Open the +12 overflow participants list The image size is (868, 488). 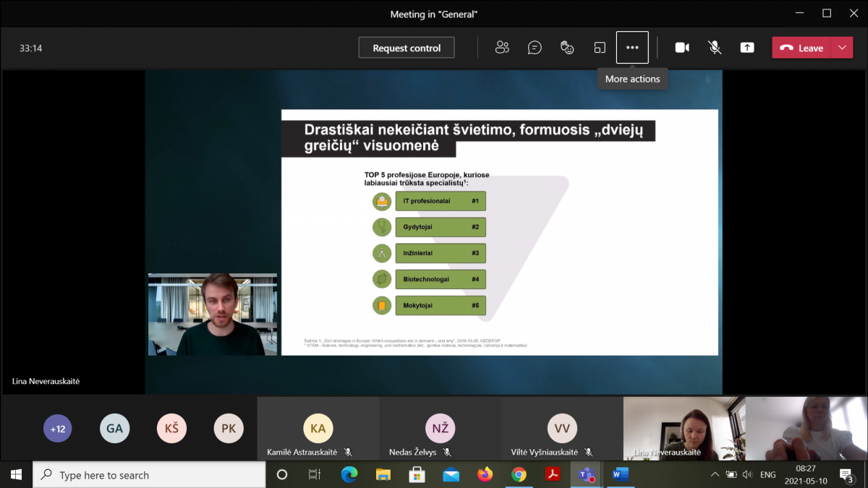58,429
